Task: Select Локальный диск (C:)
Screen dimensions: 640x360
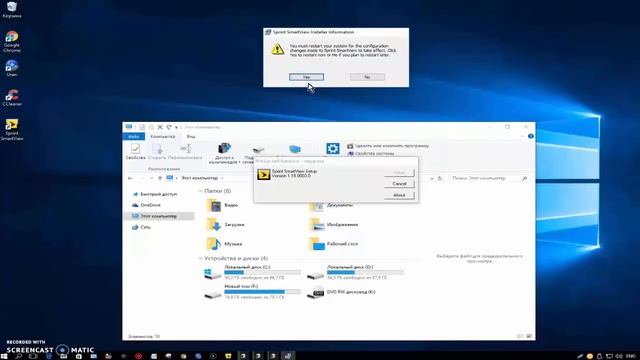Action: [x=252, y=272]
